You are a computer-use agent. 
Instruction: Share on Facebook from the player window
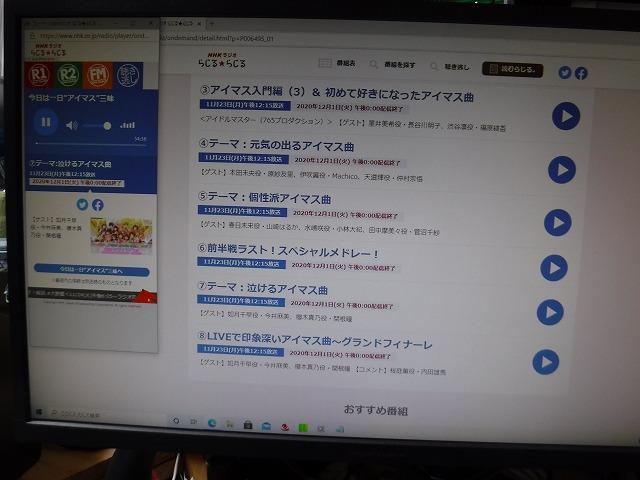pyautogui.click(x=98, y=205)
